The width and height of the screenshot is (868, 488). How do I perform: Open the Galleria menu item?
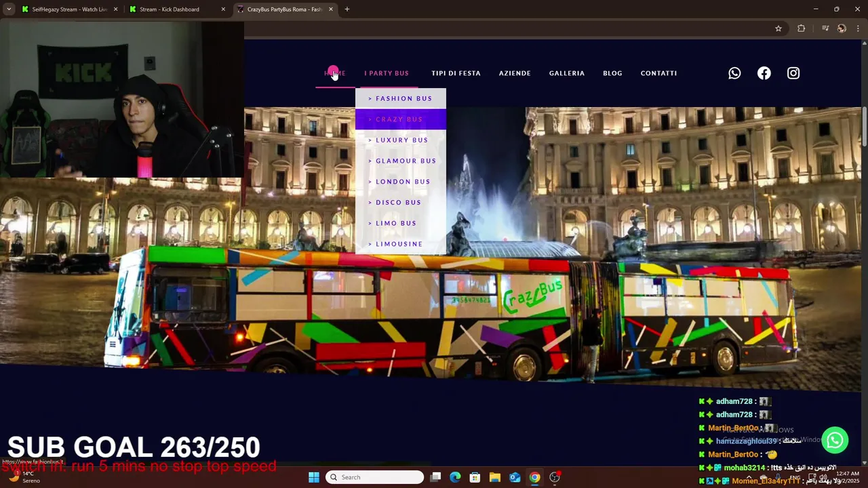tap(567, 73)
